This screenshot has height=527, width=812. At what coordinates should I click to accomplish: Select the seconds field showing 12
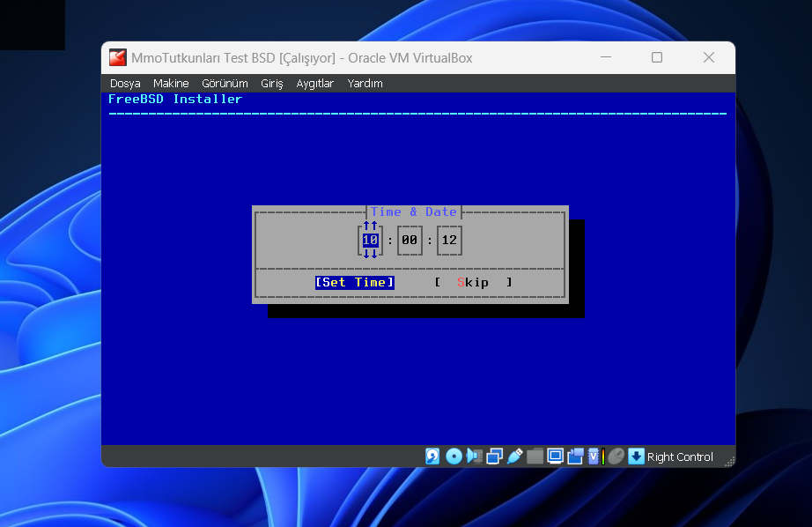(449, 240)
